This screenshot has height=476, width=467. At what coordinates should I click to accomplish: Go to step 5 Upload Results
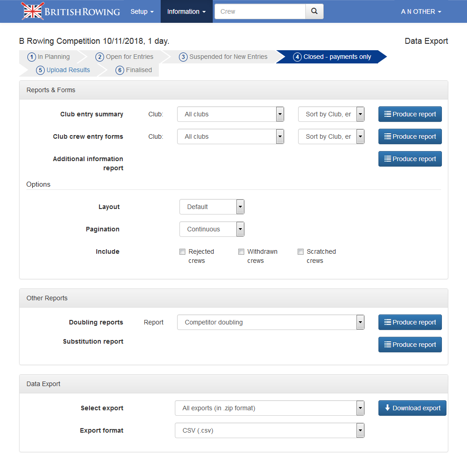point(63,70)
